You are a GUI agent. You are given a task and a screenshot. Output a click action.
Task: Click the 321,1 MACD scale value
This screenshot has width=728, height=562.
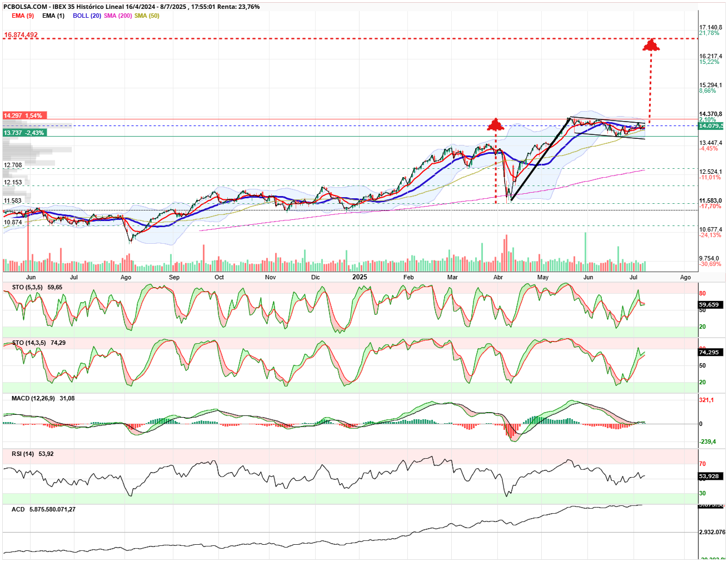tap(706, 399)
